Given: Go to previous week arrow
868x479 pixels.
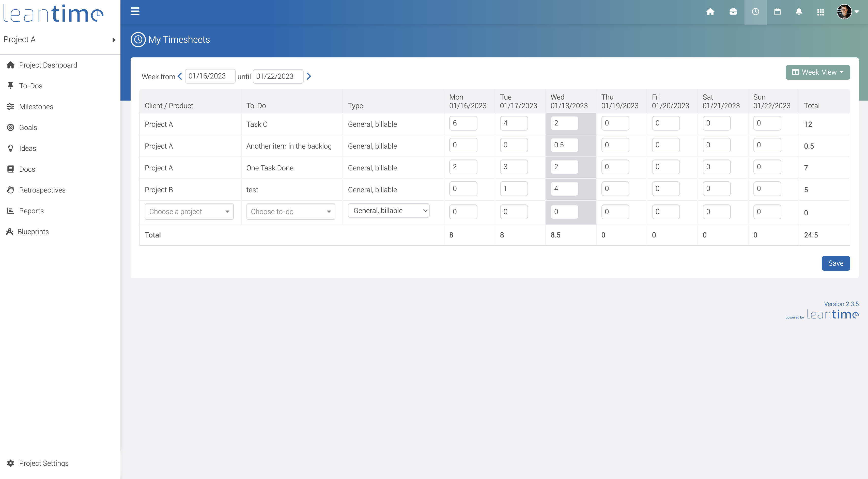Looking at the screenshot, I should pyautogui.click(x=180, y=76).
